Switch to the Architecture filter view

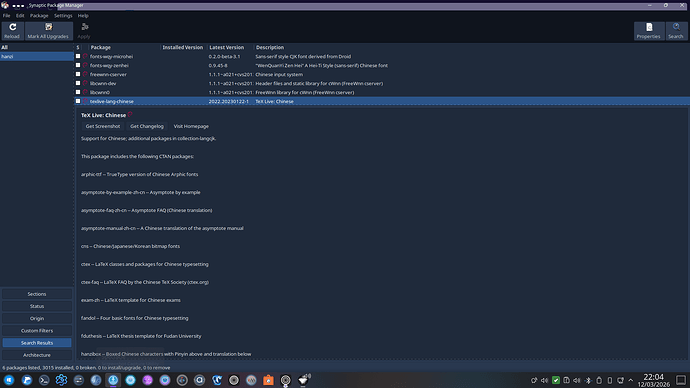[37, 355]
